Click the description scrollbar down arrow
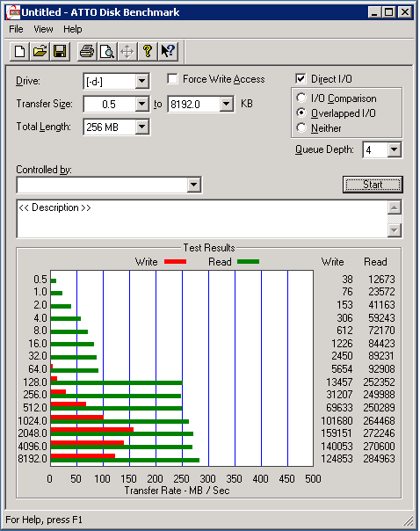Image resolution: width=420 pixels, height=531 pixels. click(x=395, y=230)
